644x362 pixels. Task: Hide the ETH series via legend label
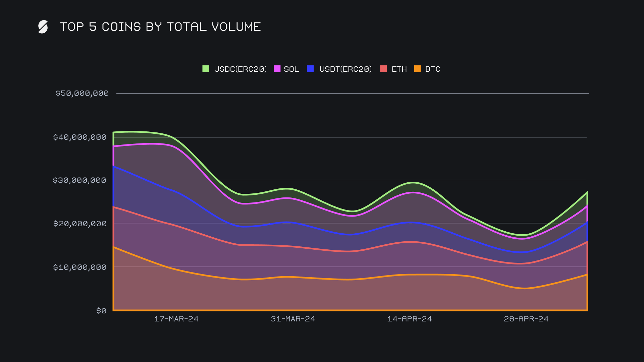click(399, 69)
